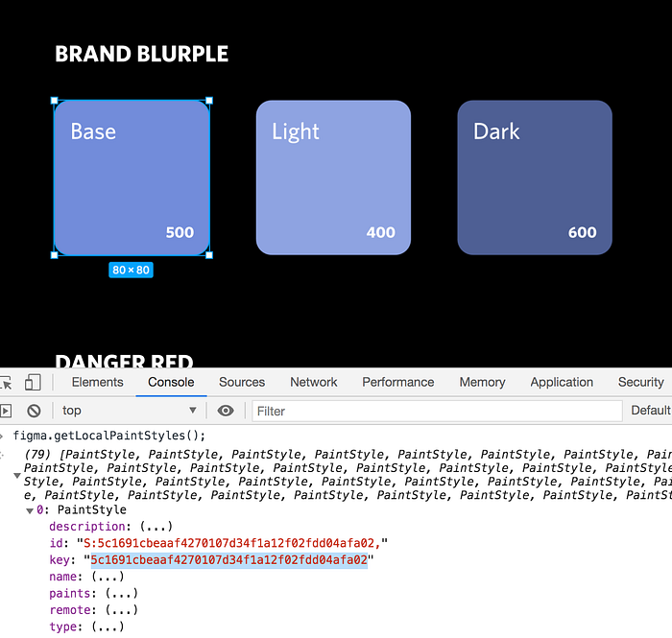The width and height of the screenshot is (672, 638).
Task: Click the inspect element picker icon
Action: [6, 383]
